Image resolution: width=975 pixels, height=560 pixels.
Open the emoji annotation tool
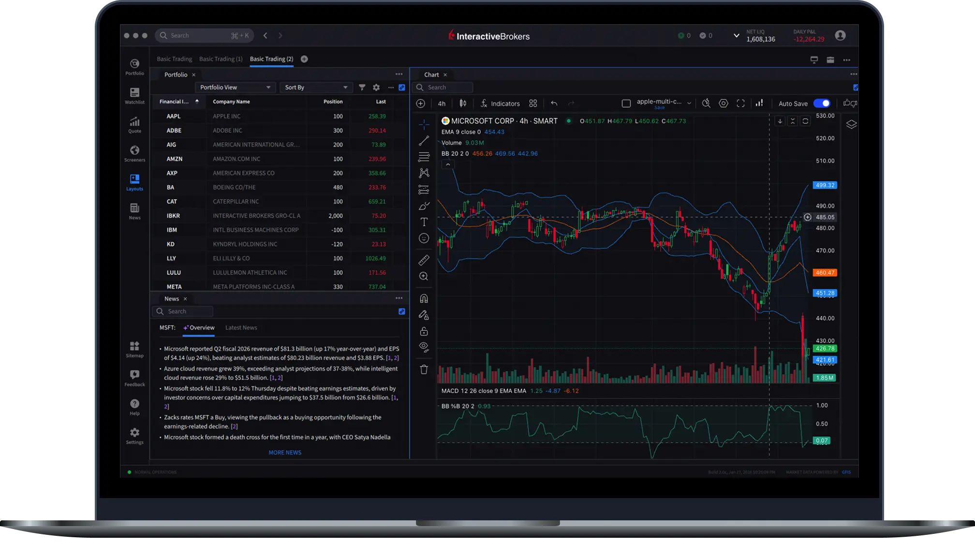424,238
